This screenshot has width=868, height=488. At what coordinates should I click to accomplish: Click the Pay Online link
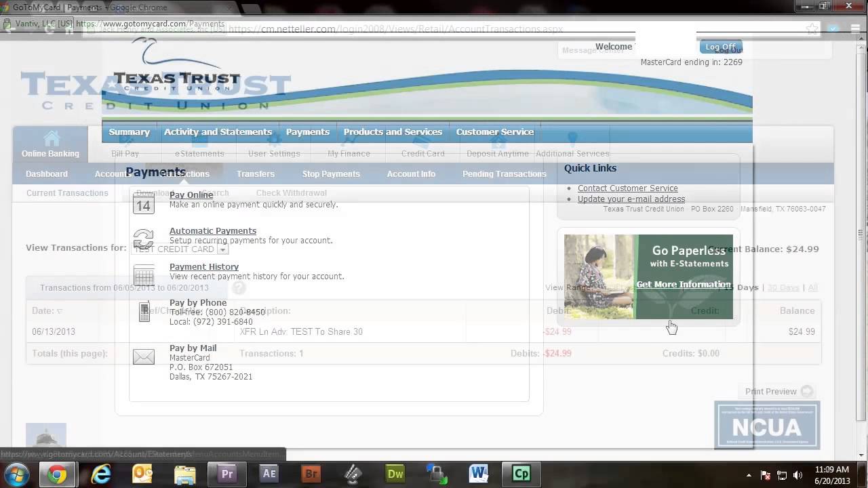coord(191,195)
